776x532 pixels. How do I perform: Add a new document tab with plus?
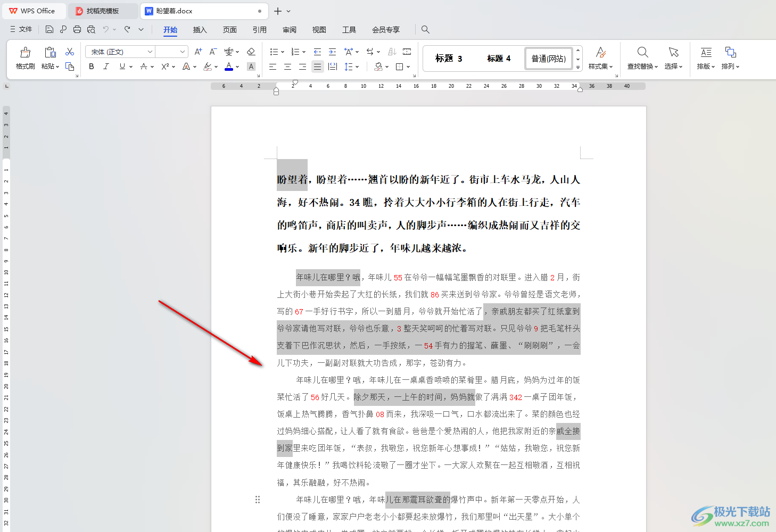pos(277,11)
